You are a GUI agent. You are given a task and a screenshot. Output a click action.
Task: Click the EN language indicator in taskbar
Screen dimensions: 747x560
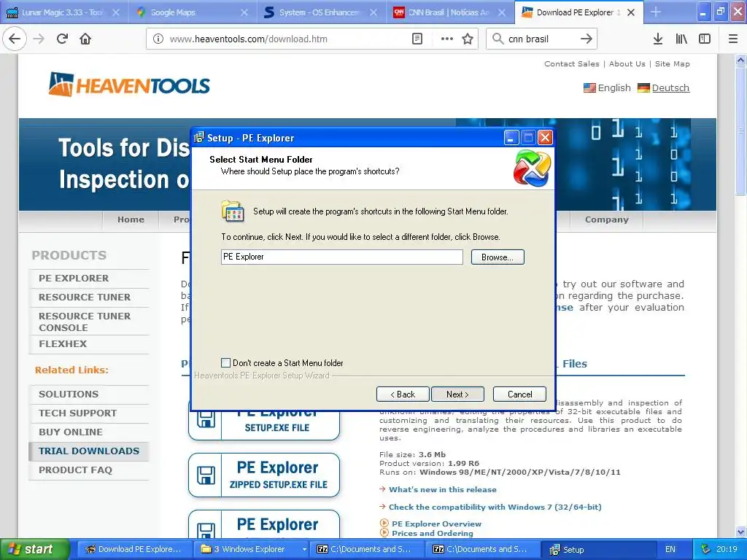coord(670,549)
